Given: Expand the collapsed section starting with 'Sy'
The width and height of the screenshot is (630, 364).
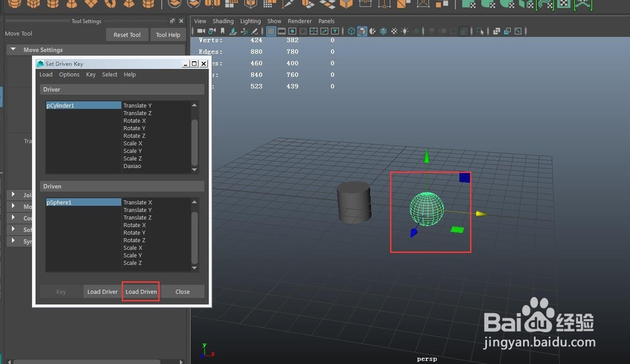Looking at the screenshot, I should tap(13, 241).
